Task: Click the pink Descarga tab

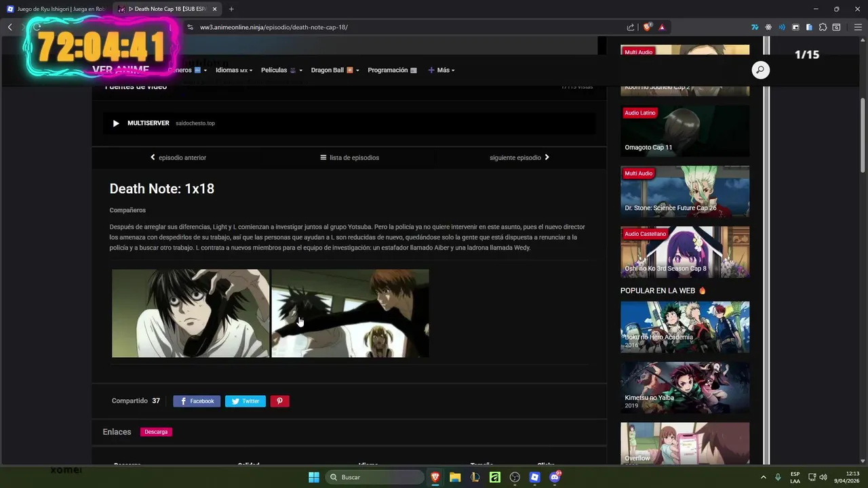Action: 156,432
